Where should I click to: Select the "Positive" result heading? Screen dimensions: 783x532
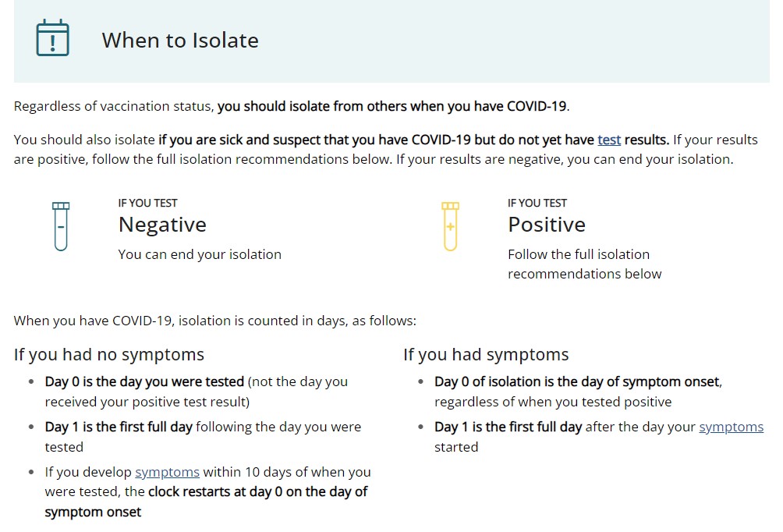546,225
